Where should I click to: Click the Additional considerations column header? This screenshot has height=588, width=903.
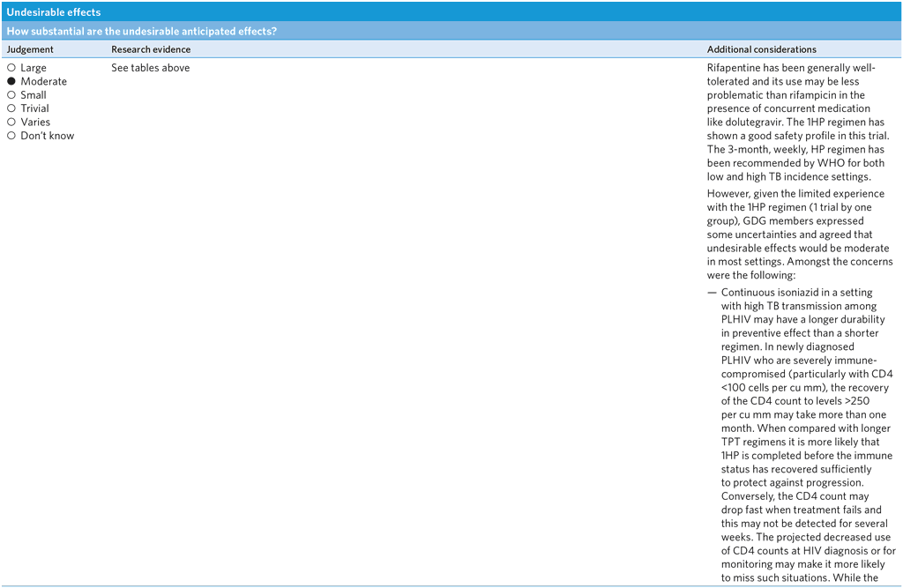coord(761,49)
